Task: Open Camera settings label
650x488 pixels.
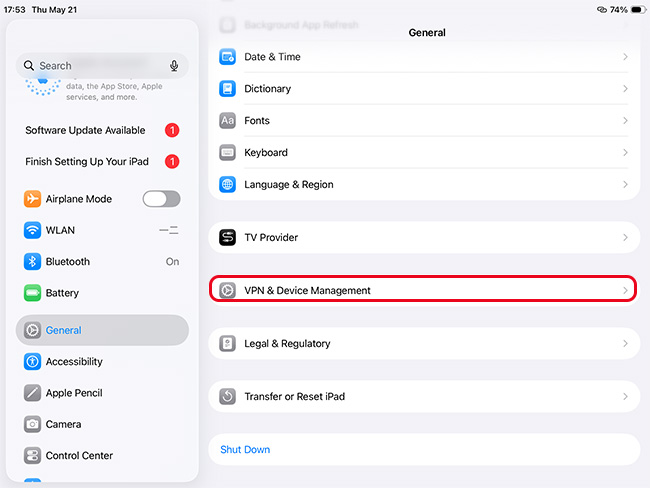Action: [x=63, y=424]
